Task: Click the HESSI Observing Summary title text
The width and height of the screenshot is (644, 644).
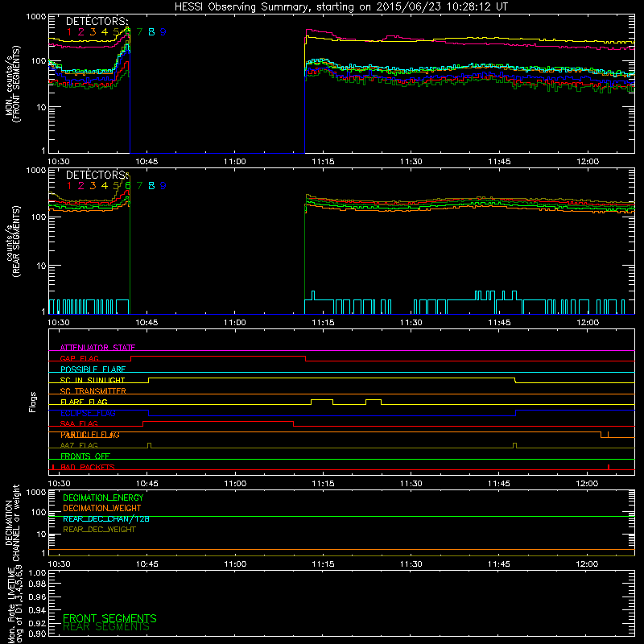Action: (x=341, y=7)
